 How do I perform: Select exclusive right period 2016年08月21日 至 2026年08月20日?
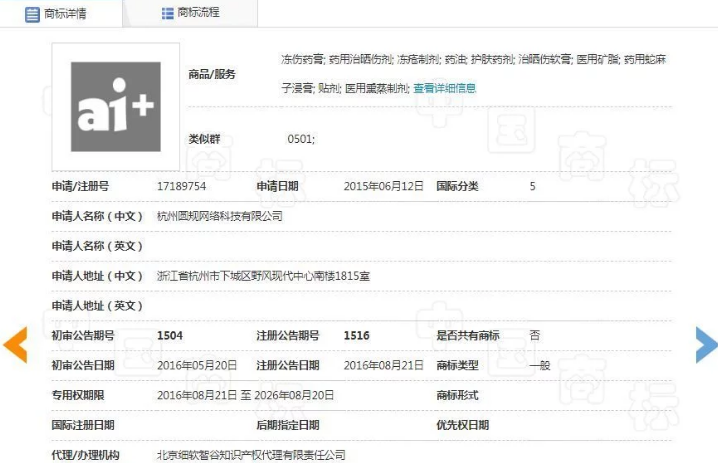tap(245, 395)
